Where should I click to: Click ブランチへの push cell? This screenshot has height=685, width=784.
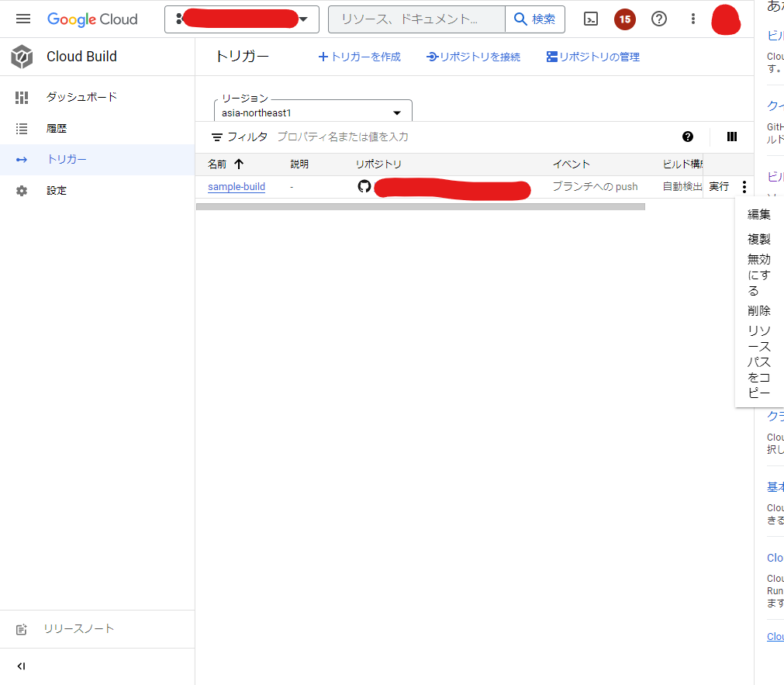click(x=595, y=187)
